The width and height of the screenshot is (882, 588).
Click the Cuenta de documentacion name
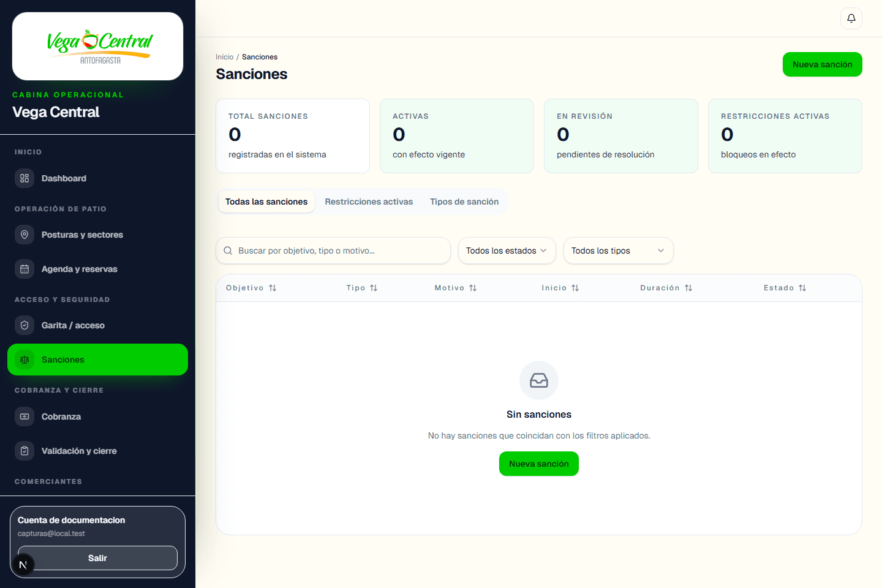click(71, 520)
